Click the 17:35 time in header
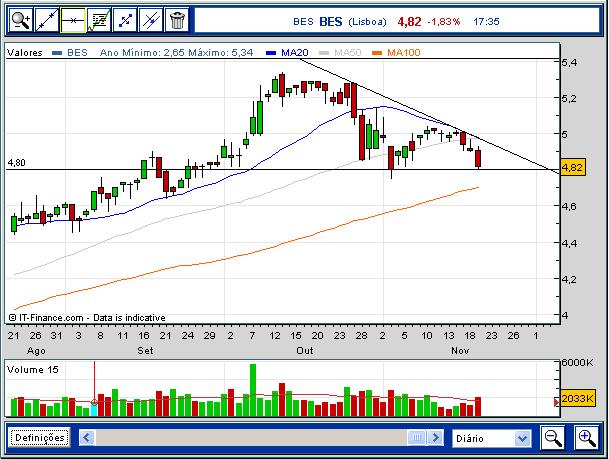The image size is (609, 459). pos(486,21)
